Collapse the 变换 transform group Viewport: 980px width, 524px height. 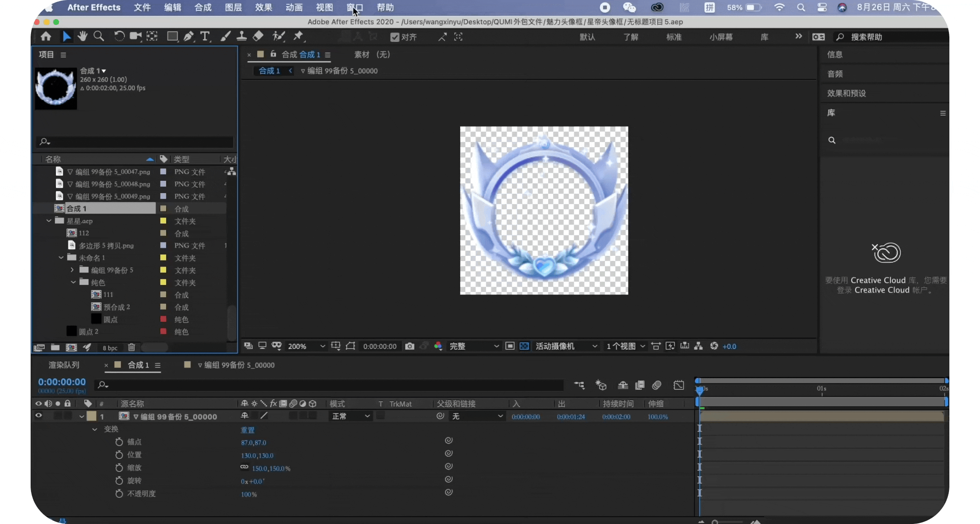point(95,429)
